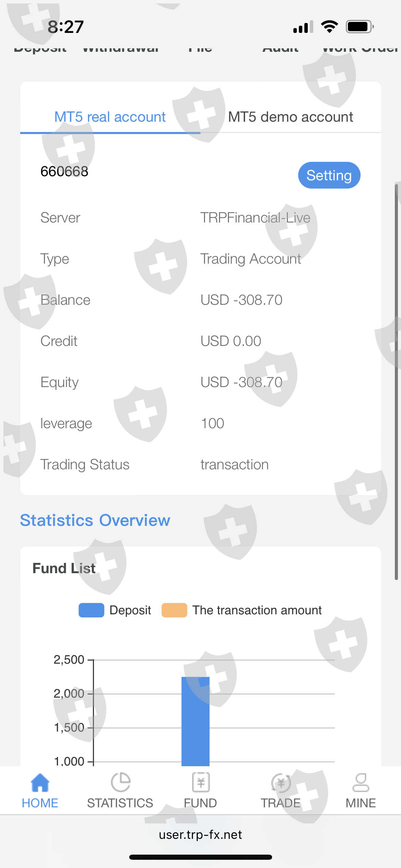Toggle the blue Deposit legend swatch

click(x=91, y=610)
